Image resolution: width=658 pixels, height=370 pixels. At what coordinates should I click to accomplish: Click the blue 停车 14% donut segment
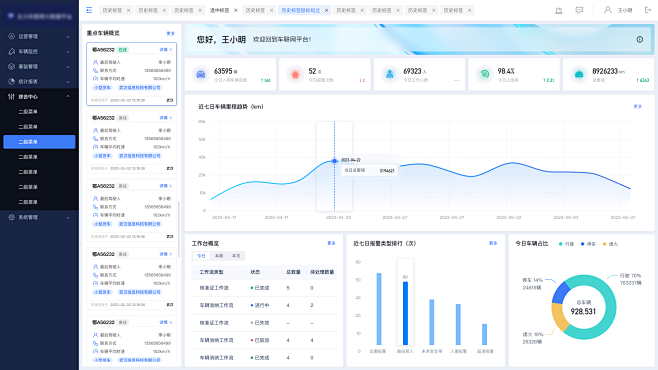tap(560, 293)
